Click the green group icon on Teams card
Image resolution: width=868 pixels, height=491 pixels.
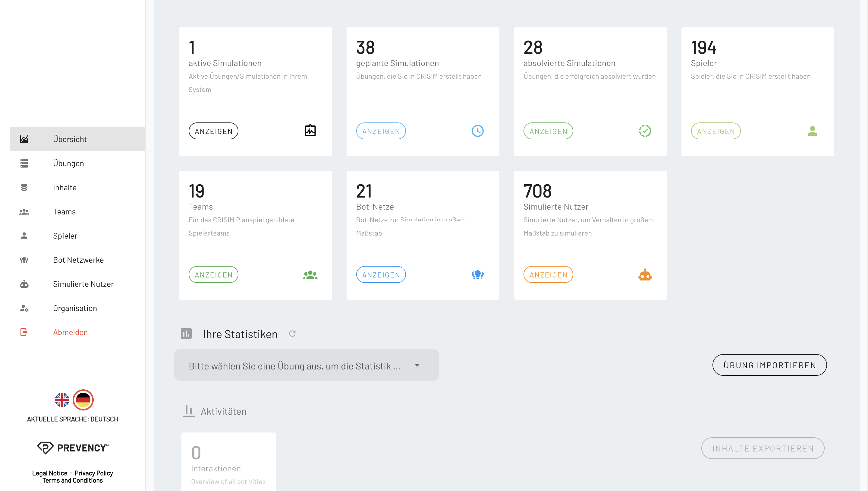[x=310, y=275]
